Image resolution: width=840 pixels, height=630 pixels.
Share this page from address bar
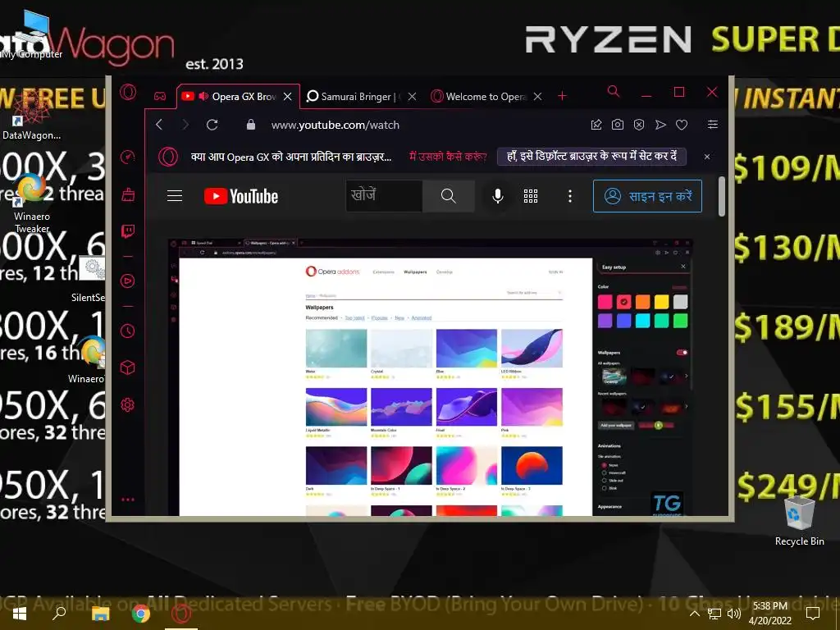[596, 125]
